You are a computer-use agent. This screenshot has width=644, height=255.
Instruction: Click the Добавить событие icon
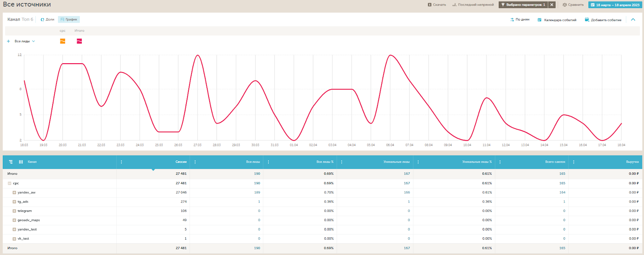(587, 20)
